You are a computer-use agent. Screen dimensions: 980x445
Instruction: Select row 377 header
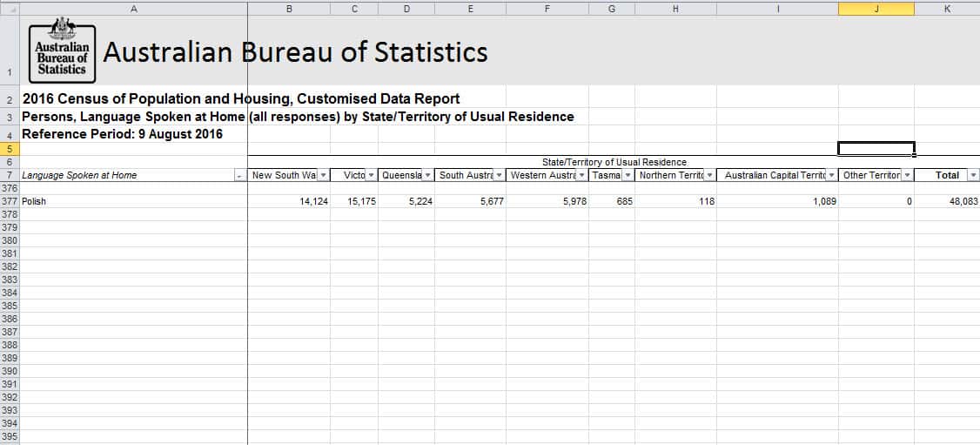tap(10, 201)
